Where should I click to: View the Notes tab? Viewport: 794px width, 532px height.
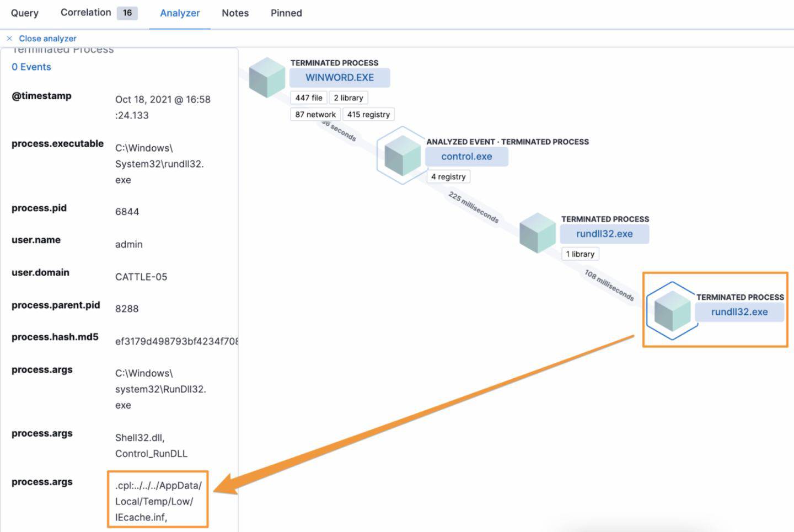[x=235, y=13]
